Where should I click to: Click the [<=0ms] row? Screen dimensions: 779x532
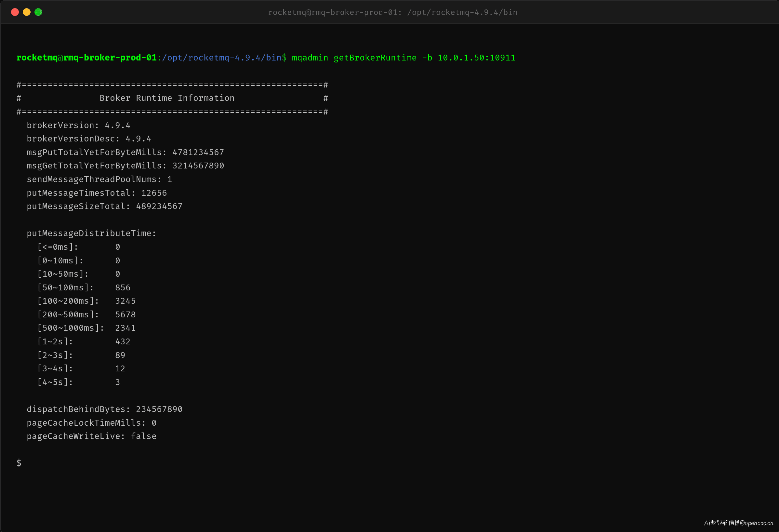point(78,247)
